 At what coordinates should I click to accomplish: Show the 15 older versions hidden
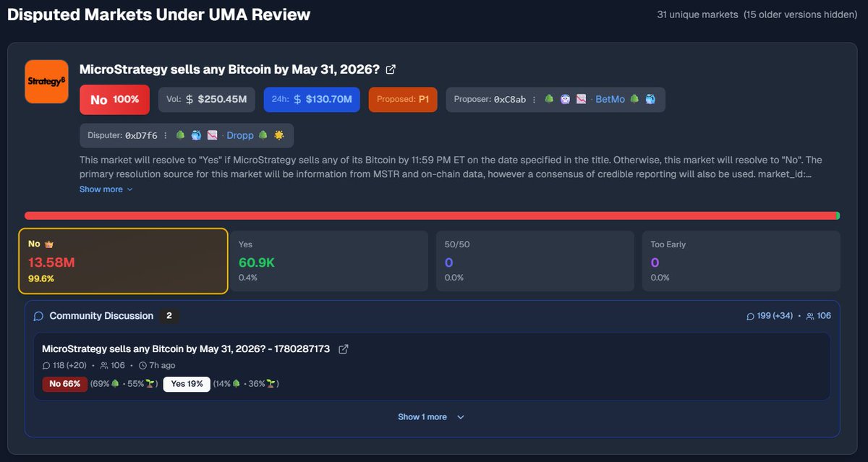click(801, 14)
